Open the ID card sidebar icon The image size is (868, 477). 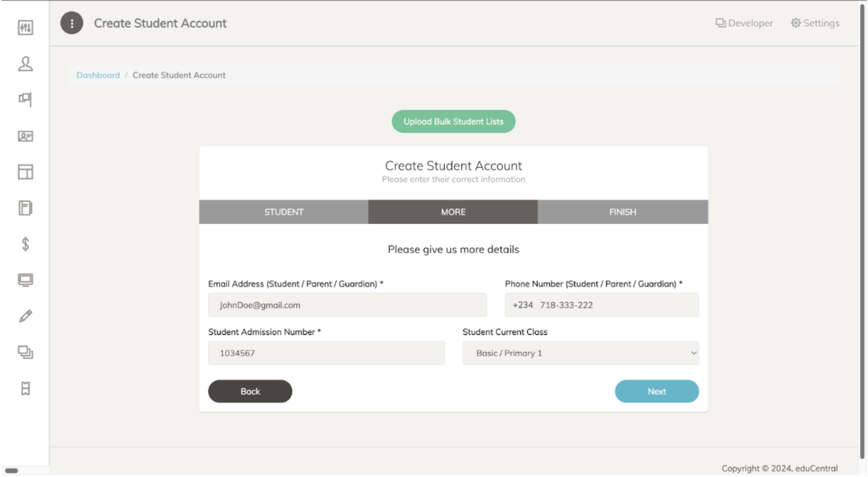click(x=26, y=136)
